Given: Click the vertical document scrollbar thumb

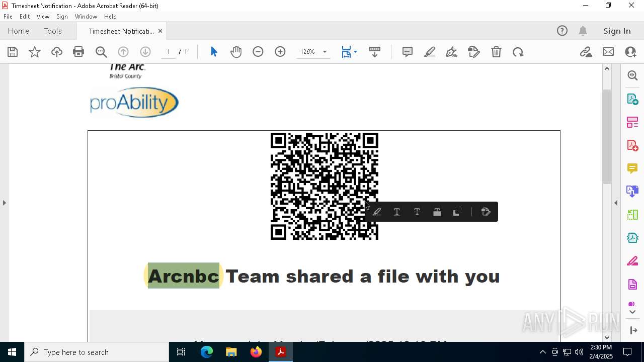Looking at the screenshot, I should point(607,136).
